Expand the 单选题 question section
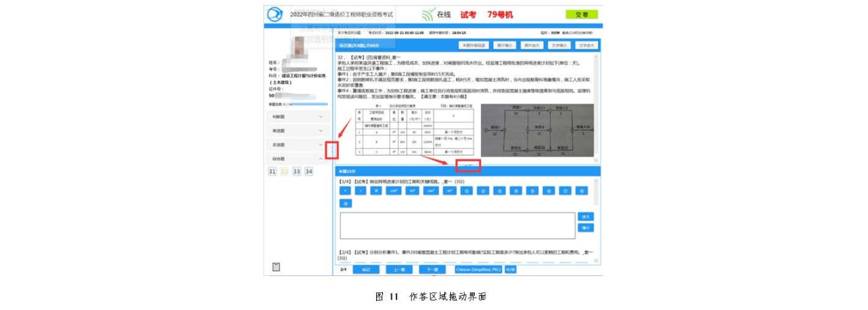The image size is (868, 310). [299, 131]
